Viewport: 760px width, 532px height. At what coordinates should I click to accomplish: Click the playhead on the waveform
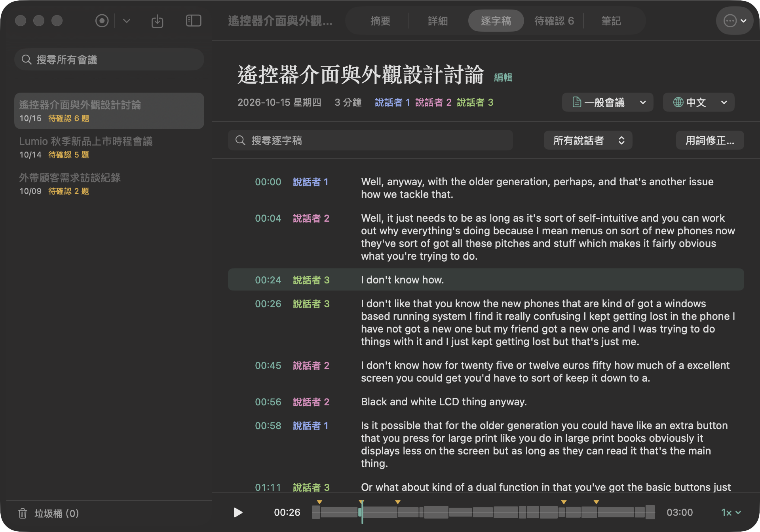(x=361, y=512)
